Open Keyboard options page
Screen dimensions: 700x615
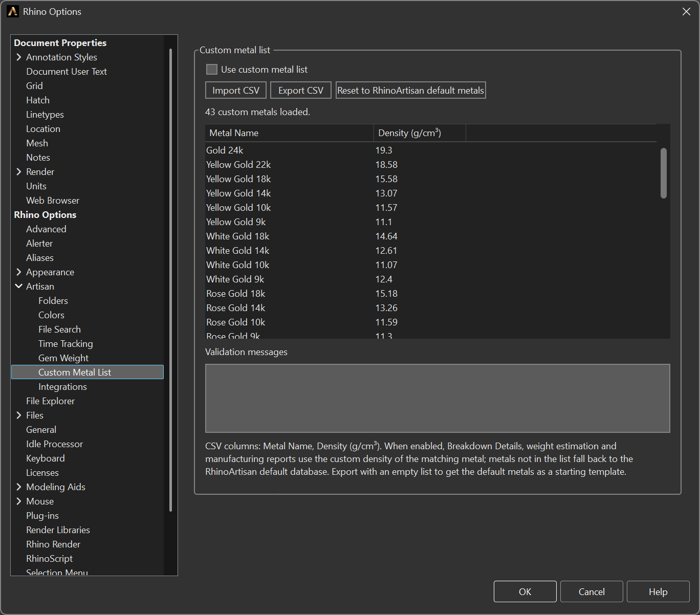[x=46, y=458]
